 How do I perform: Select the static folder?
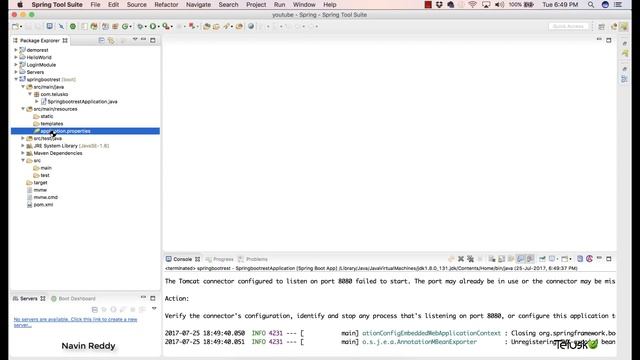tap(47, 116)
